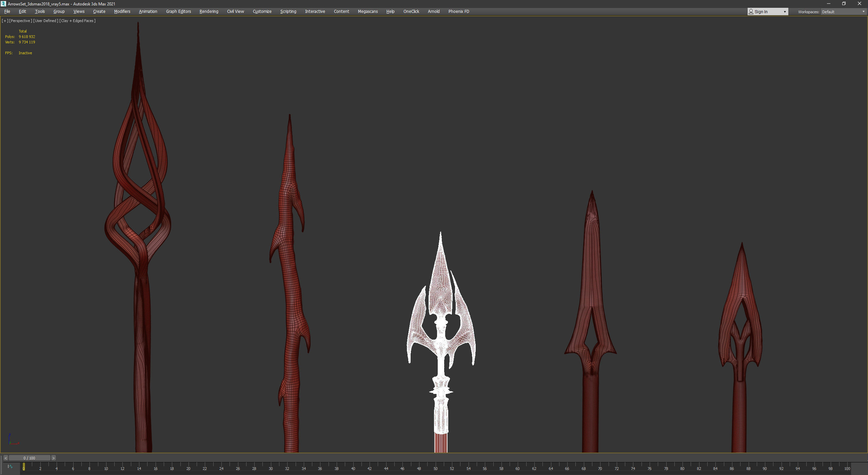This screenshot has height=475, width=868.
Task: Open the Megascans menu
Action: (368, 12)
